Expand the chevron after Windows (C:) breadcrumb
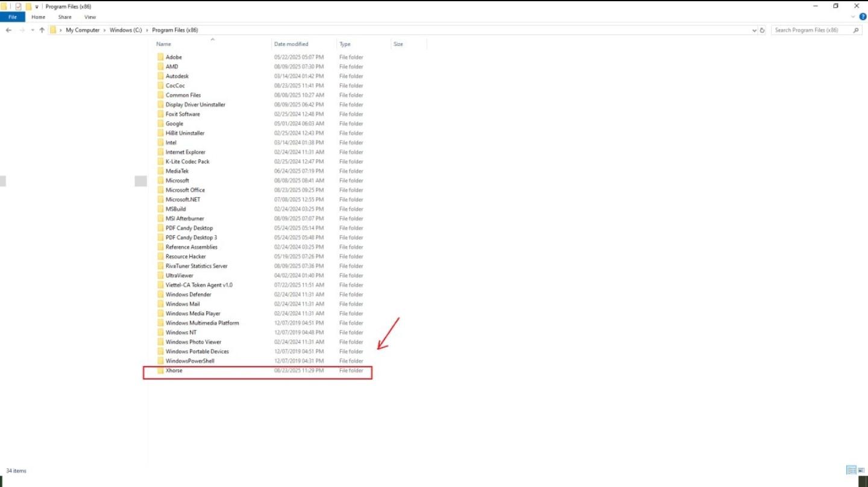 coord(148,30)
